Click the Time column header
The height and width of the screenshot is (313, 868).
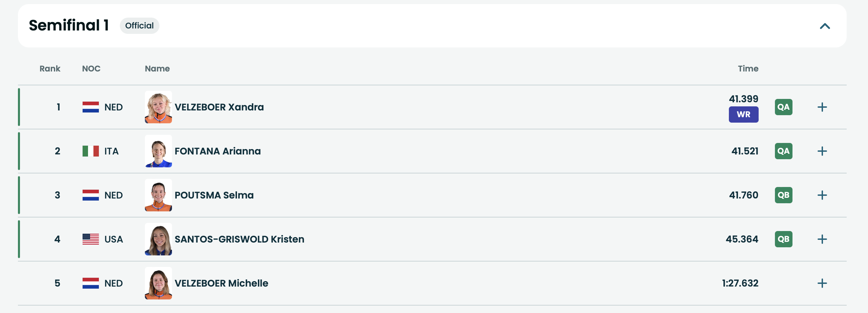point(748,69)
